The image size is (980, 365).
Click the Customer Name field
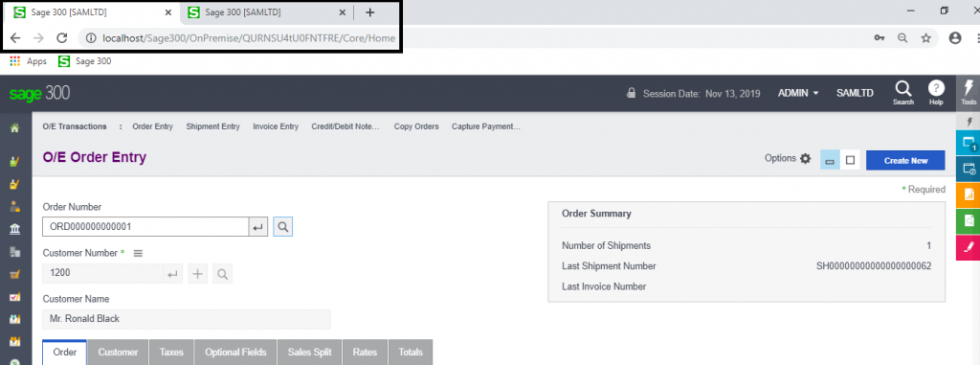[187, 319]
